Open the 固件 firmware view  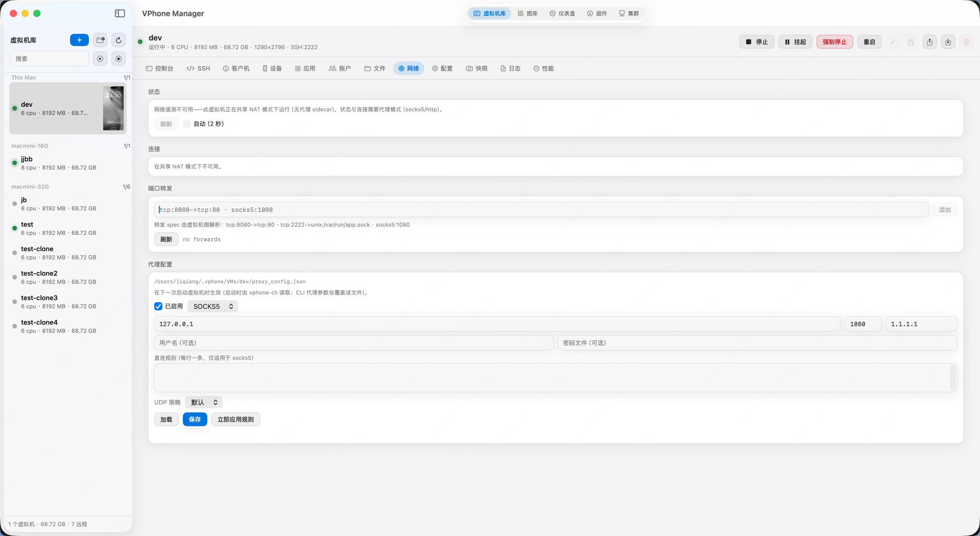pyautogui.click(x=597, y=13)
